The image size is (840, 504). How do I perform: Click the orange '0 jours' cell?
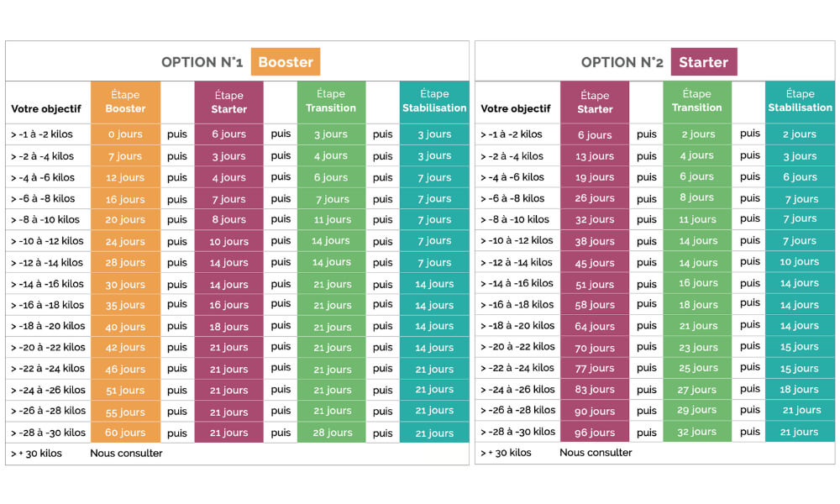click(125, 134)
